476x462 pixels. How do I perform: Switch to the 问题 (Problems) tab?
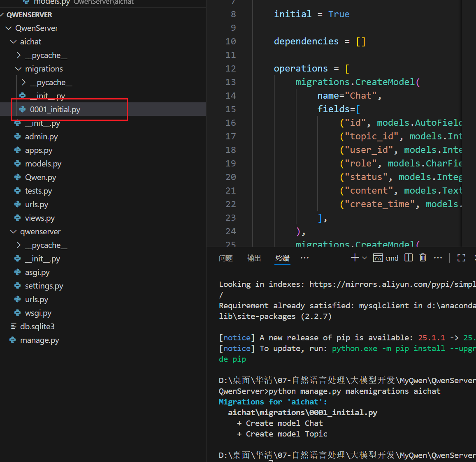click(x=226, y=258)
